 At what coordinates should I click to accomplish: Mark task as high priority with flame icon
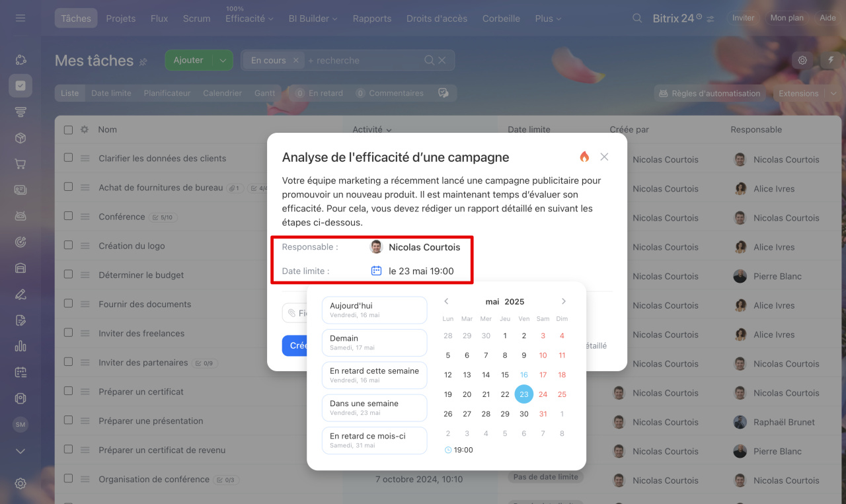point(584,157)
